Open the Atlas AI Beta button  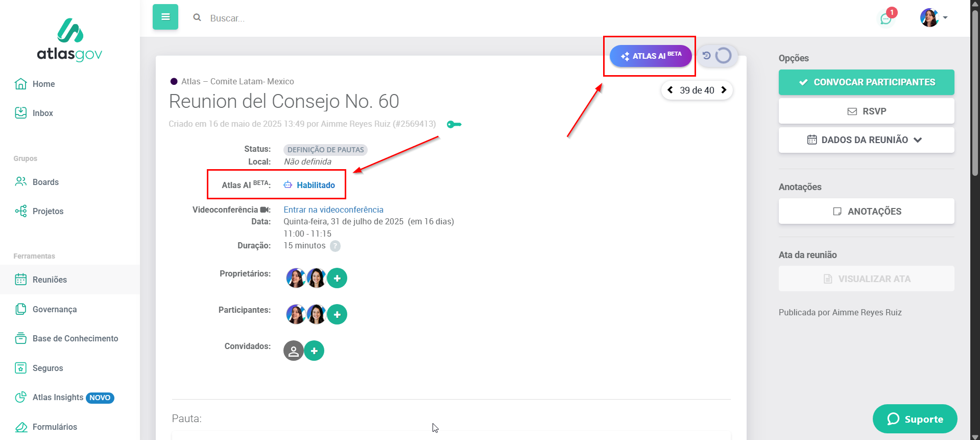(651, 56)
